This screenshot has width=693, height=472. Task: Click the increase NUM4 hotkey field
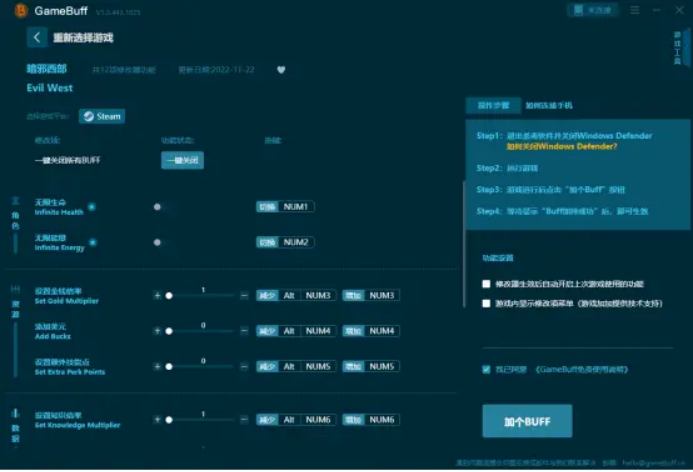(x=371, y=331)
